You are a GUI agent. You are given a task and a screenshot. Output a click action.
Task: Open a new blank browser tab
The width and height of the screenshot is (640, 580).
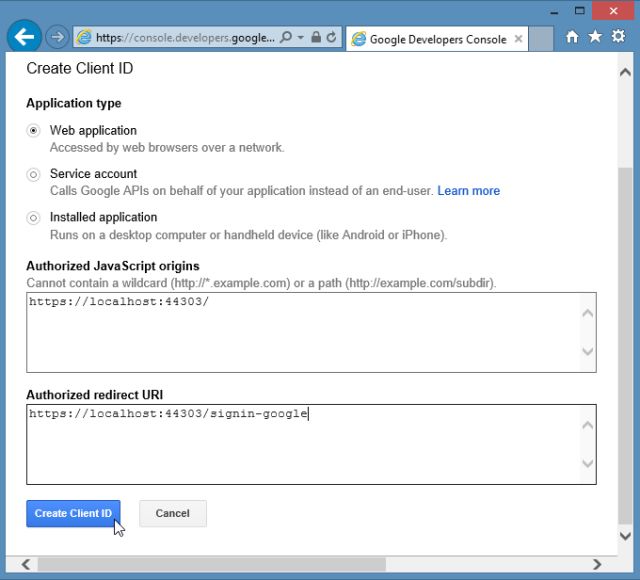[541, 39]
